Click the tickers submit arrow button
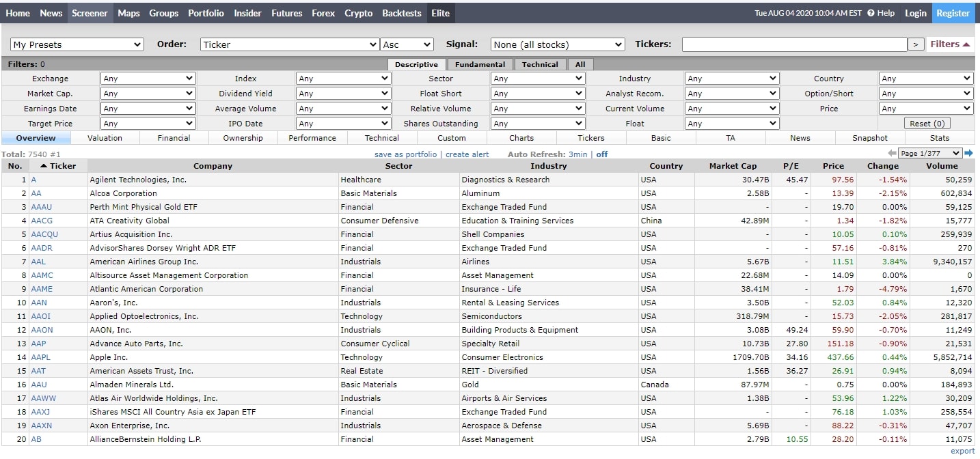The height and width of the screenshot is (459, 980). click(x=916, y=44)
